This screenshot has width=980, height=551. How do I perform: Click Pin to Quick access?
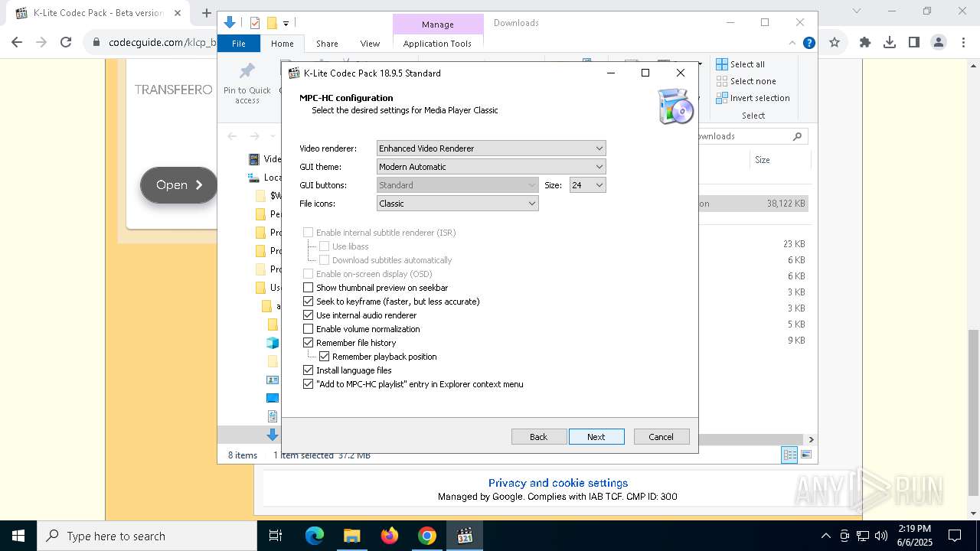coord(247,84)
